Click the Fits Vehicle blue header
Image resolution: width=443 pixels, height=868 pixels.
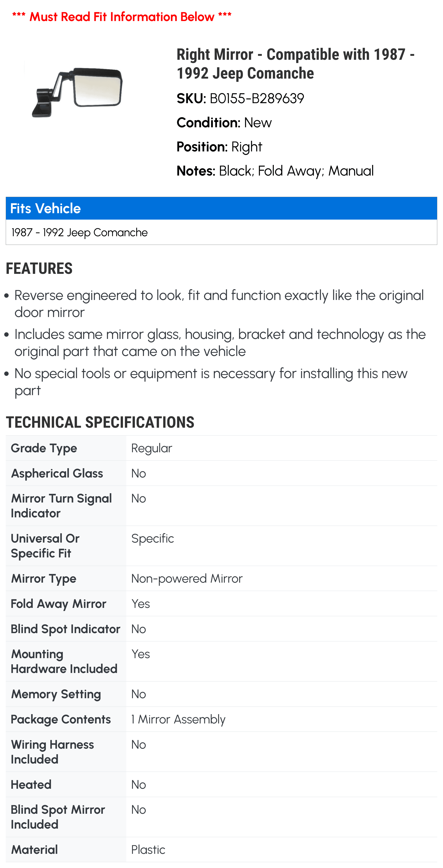(x=221, y=208)
